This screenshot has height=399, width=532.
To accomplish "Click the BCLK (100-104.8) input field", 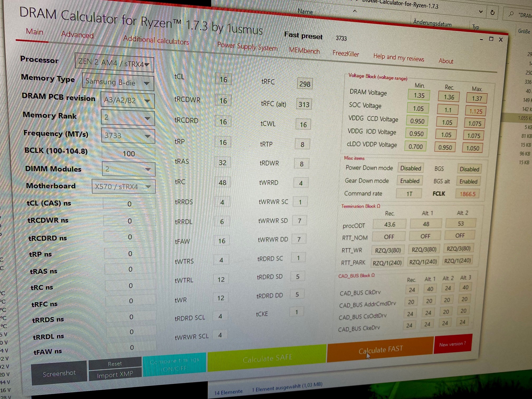I will click(x=129, y=154).
